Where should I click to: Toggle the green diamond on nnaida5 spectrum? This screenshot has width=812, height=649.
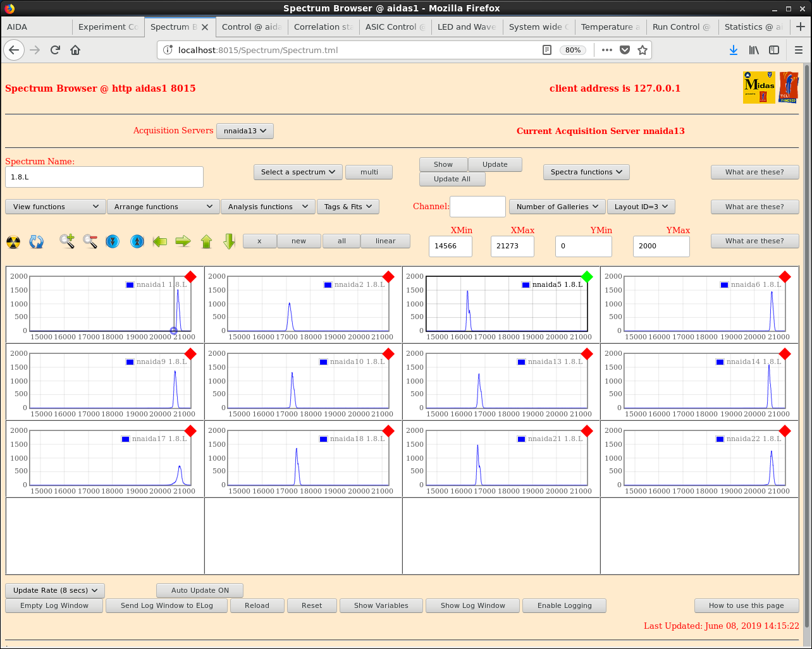(x=587, y=276)
